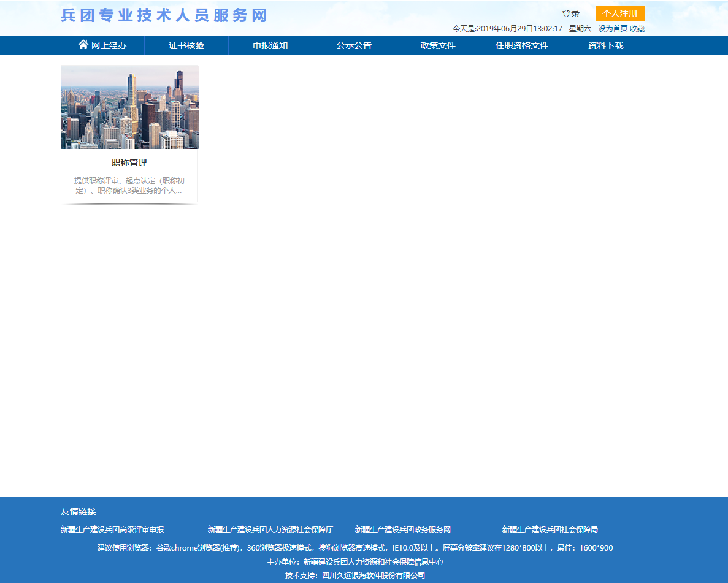Click the 收藏 link
This screenshot has height=583, width=728.
click(x=637, y=29)
